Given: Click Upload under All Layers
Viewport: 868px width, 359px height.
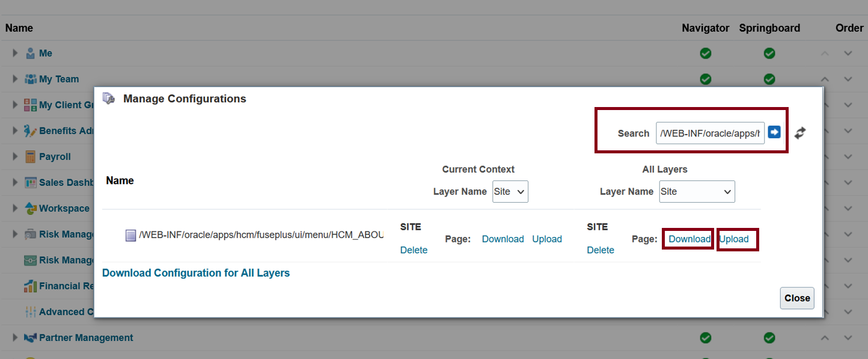Looking at the screenshot, I should [x=734, y=239].
